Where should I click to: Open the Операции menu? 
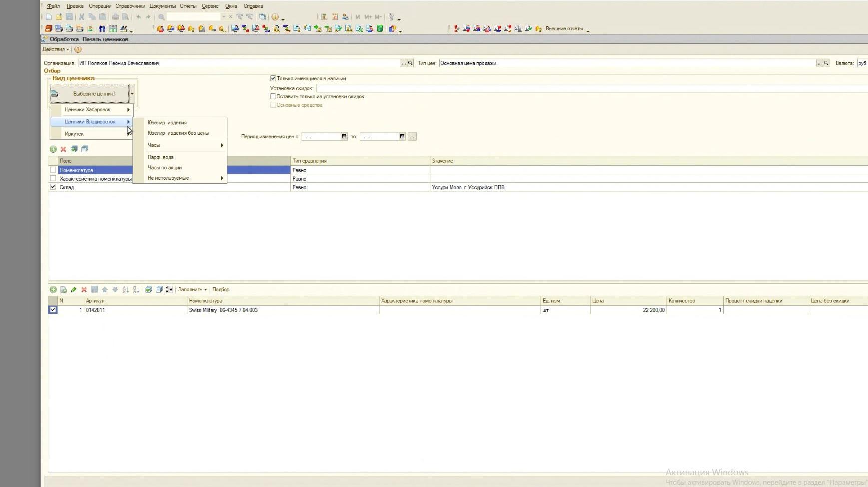click(100, 6)
